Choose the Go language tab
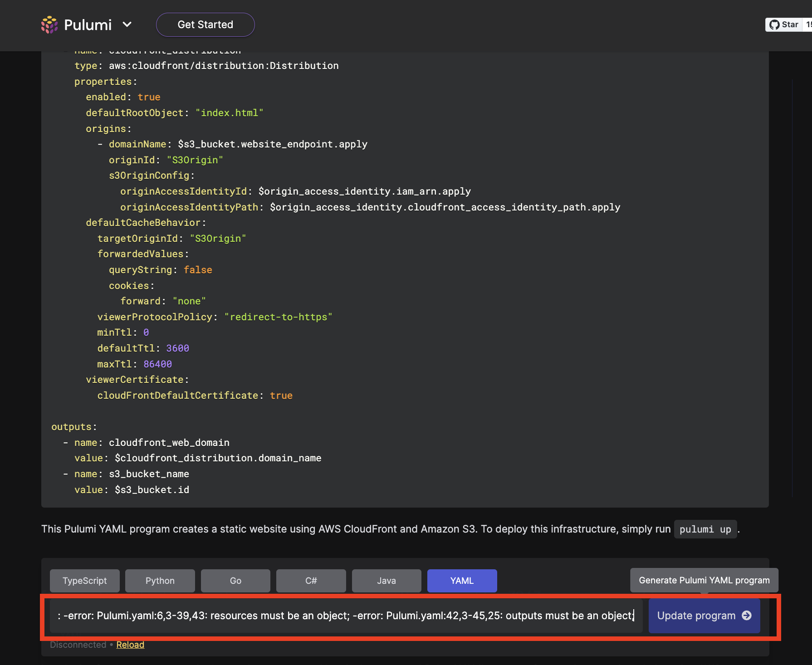Viewport: 812px width, 665px height. tap(235, 581)
